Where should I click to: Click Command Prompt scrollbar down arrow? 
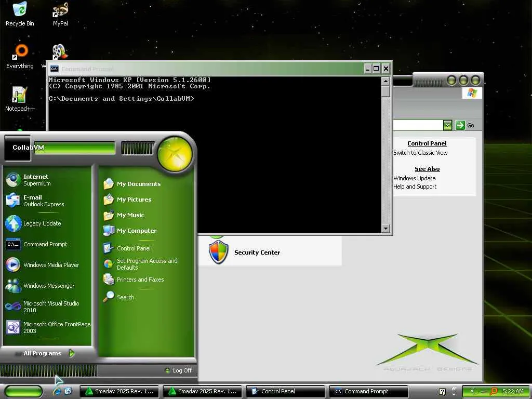[x=385, y=229]
